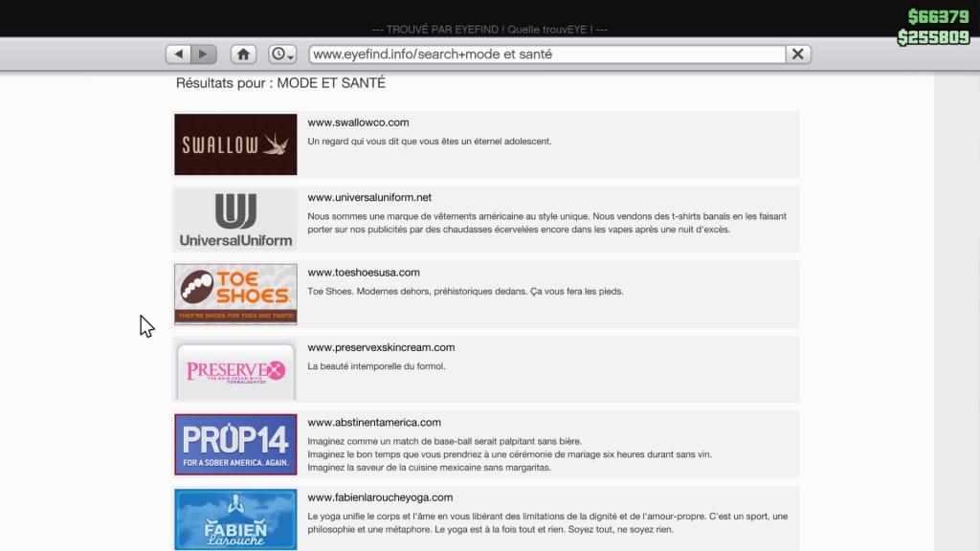Visit the www.swallowco.com link

pos(358,122)
